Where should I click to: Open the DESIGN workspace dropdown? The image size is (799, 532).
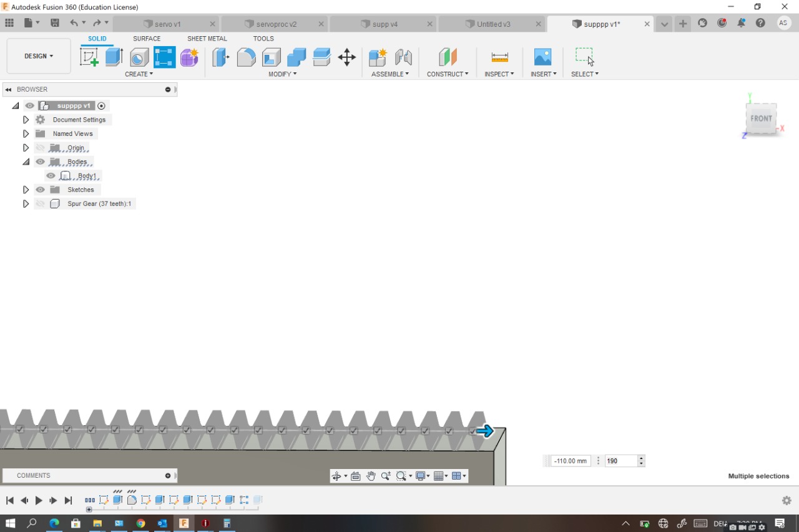pyautogui.click(x=39, y=56)
